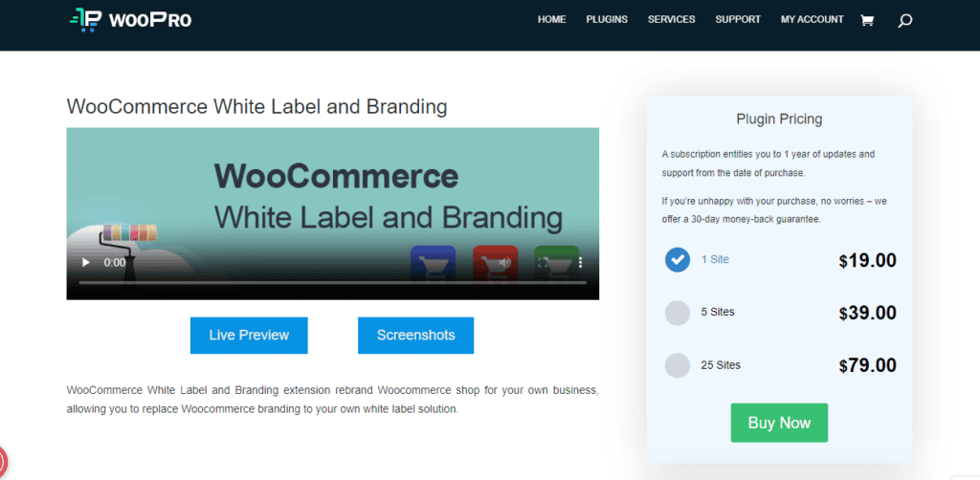
Task: Select the 1 Site pricing option
Action: 678,259
